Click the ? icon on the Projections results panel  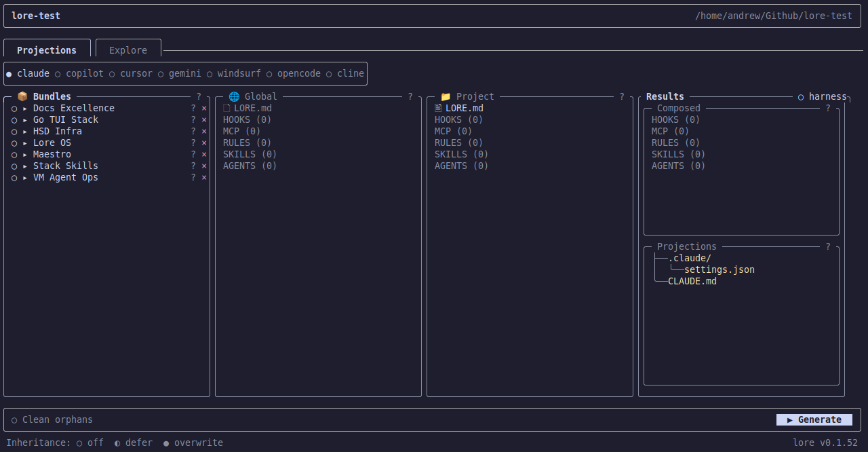tap(827, 246)
